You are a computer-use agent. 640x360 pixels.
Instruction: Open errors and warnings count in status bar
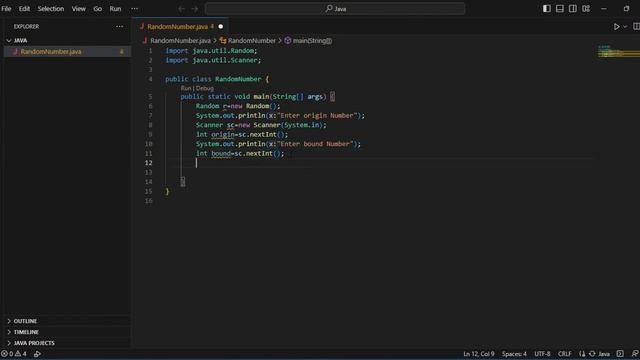pyautogui.click(x=14, y=354)
